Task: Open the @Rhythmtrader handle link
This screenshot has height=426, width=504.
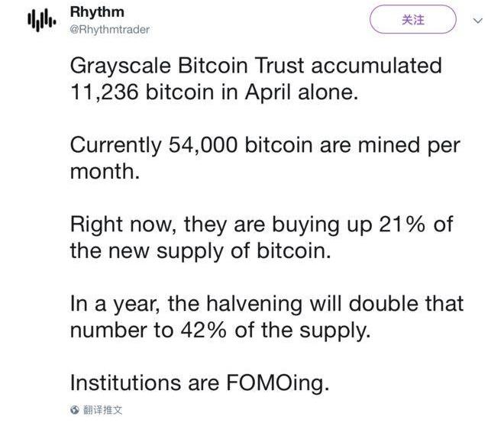Action: click(x=109, y=29)
